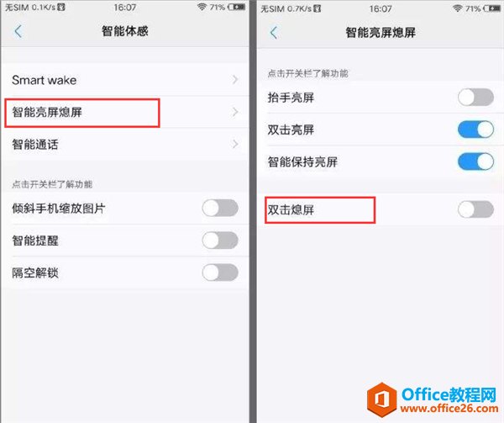Tap SIM status icon in left status bar
The image size is (504, 423).
(x=61, y=7)
